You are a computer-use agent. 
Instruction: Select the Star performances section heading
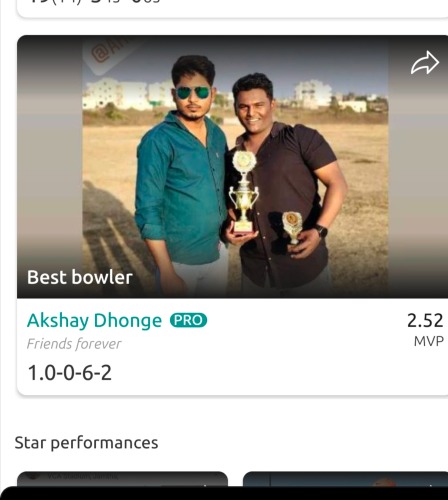point(86,443)
